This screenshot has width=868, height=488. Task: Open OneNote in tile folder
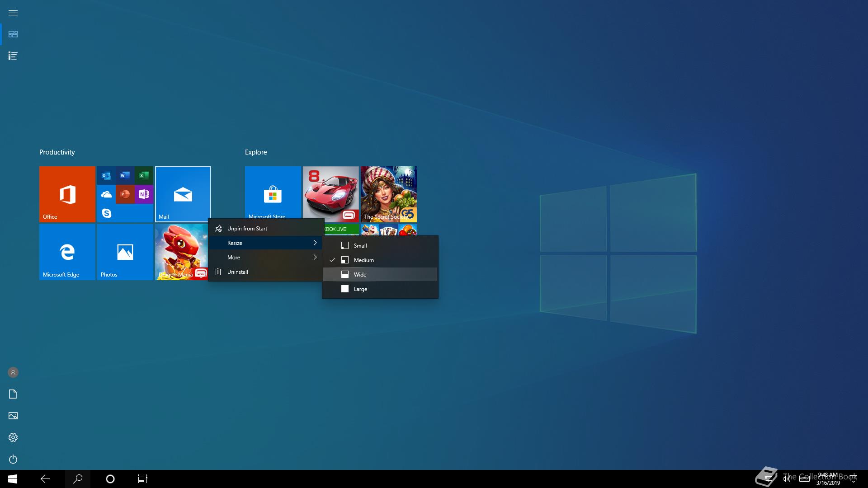pos(144,194)
